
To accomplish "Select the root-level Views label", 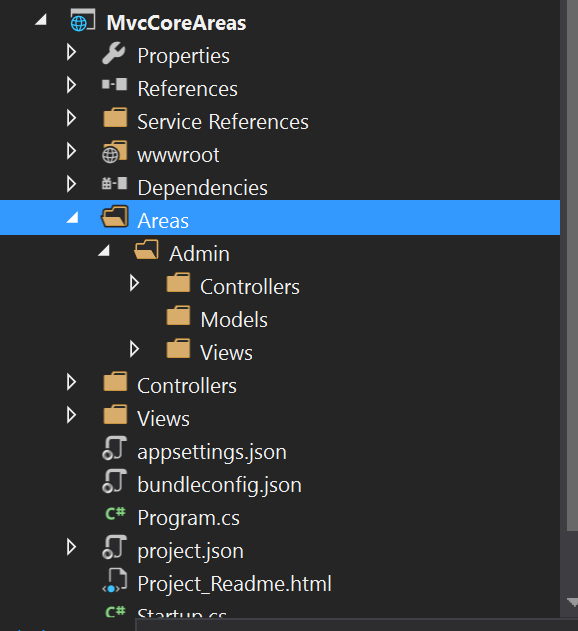I will pos(163,419).
